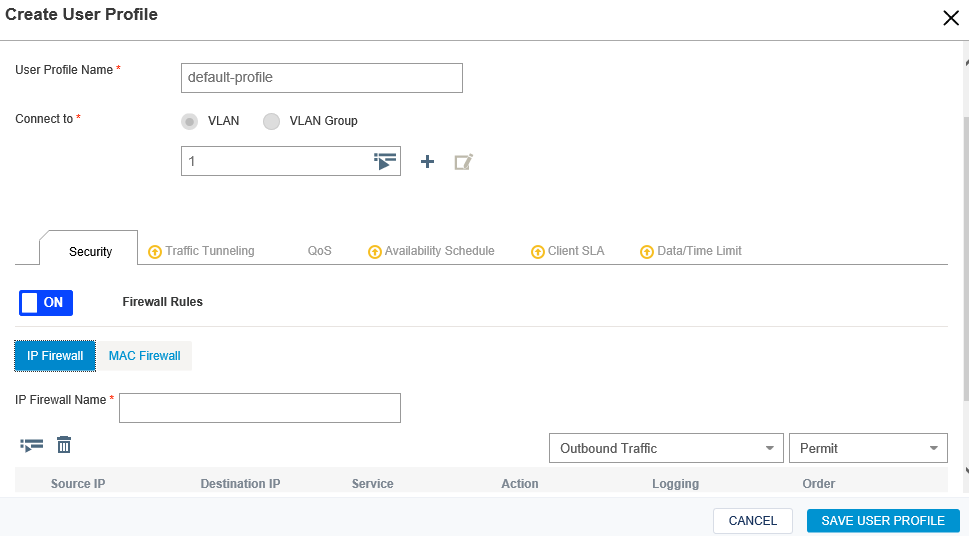Screen dimensions: 969x536
Task: Click the plus icon to add VLAN
Action: pos(427,161)
